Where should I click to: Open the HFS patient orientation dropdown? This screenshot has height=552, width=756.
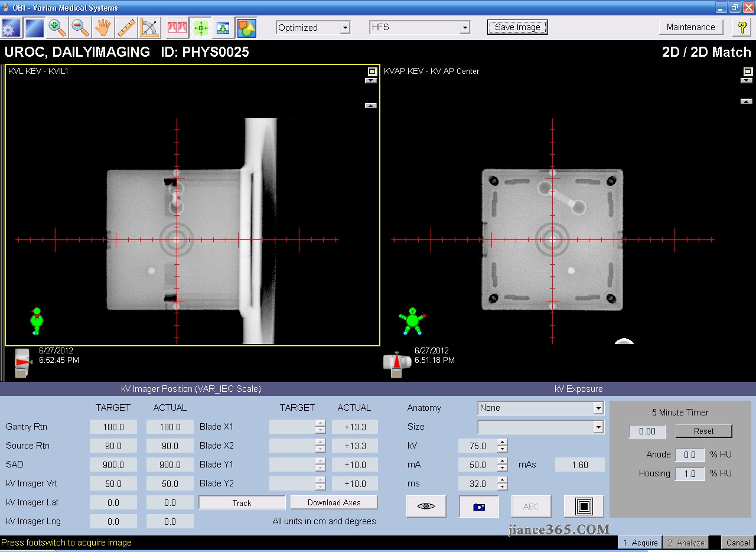click(x=419, y=27)
